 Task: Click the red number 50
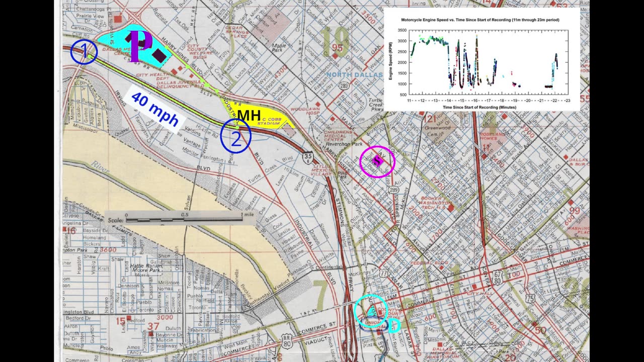pyautogui.click(x=540, y=330)
